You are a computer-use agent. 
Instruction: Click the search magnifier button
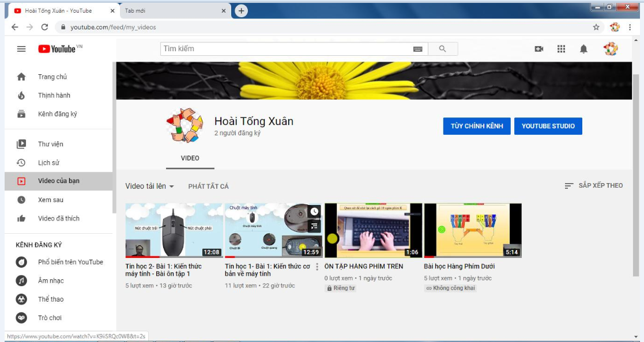tap(442, 49)
